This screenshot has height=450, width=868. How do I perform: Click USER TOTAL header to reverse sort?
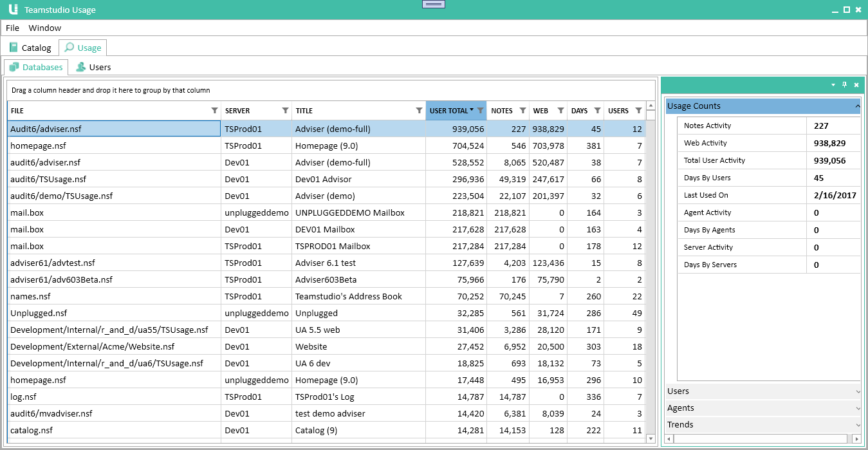click(450, 110)
